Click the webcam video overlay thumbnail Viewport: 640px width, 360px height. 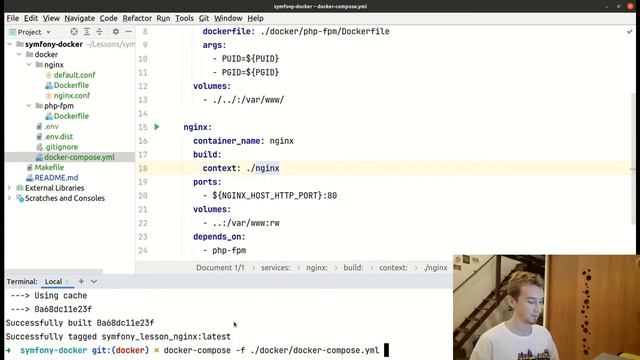tap(546, 307)
